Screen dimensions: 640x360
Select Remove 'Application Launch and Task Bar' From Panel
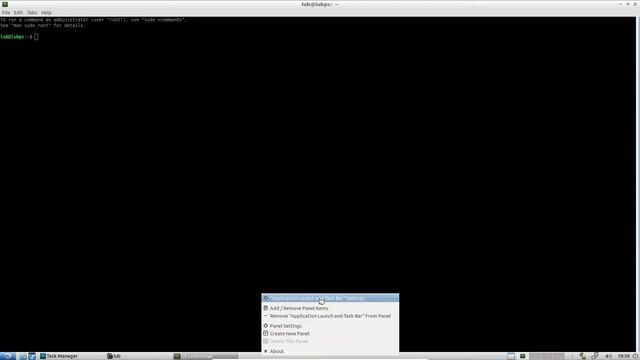pyautogui.click(x=330, y=316)
